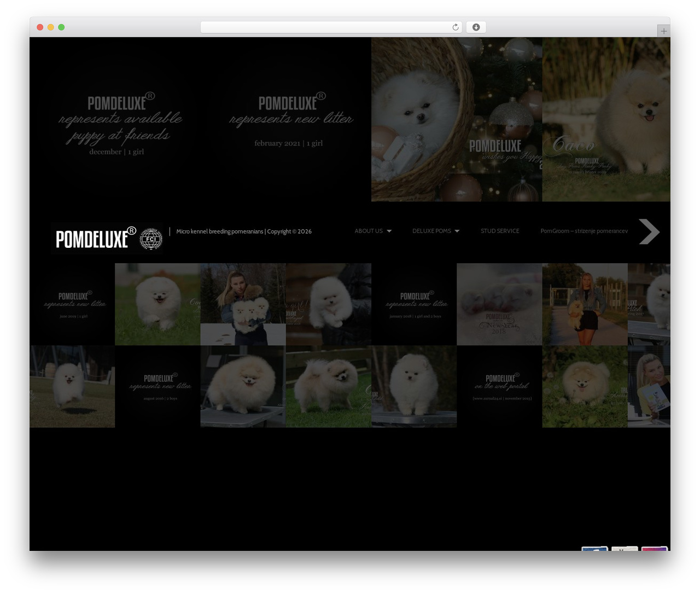Open 'new litter august 2016' tile
Viewport: 700px width, 593px height.
click(157, 386)
